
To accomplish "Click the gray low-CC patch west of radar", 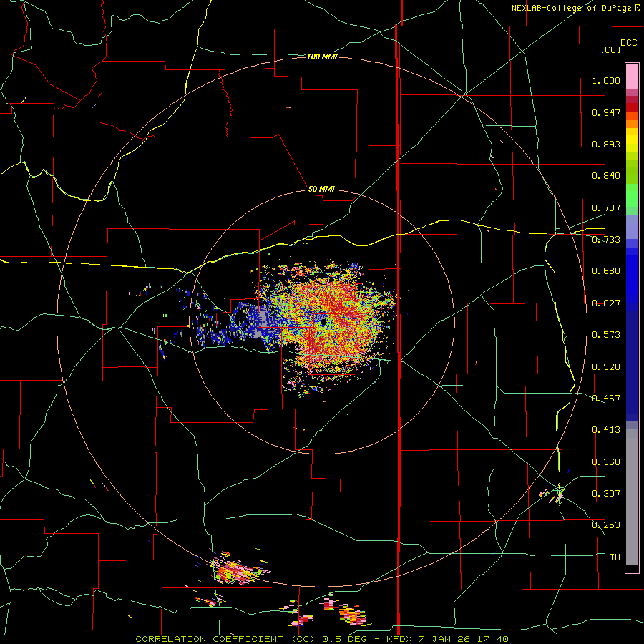I will coord(262,324).
